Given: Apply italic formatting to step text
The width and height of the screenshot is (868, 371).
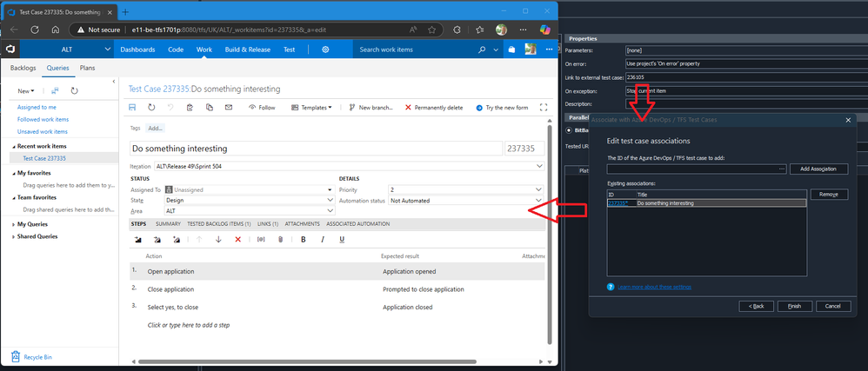Looking at the screenshot, I should [x=323, y=240].
